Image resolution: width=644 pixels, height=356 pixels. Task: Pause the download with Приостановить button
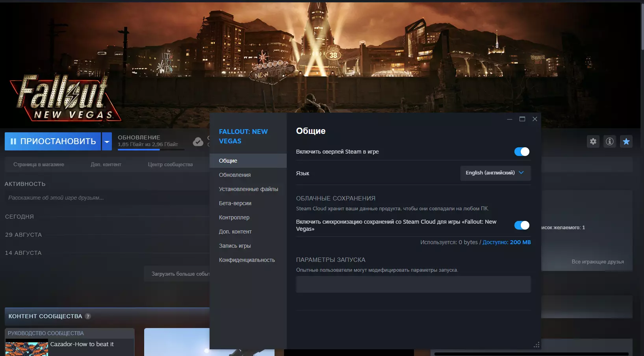53,141
